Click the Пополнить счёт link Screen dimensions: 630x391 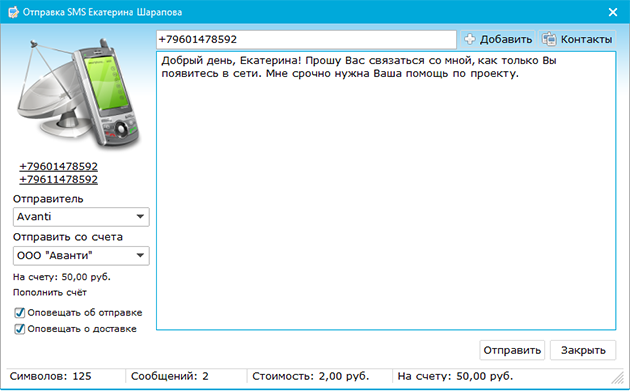49,292
